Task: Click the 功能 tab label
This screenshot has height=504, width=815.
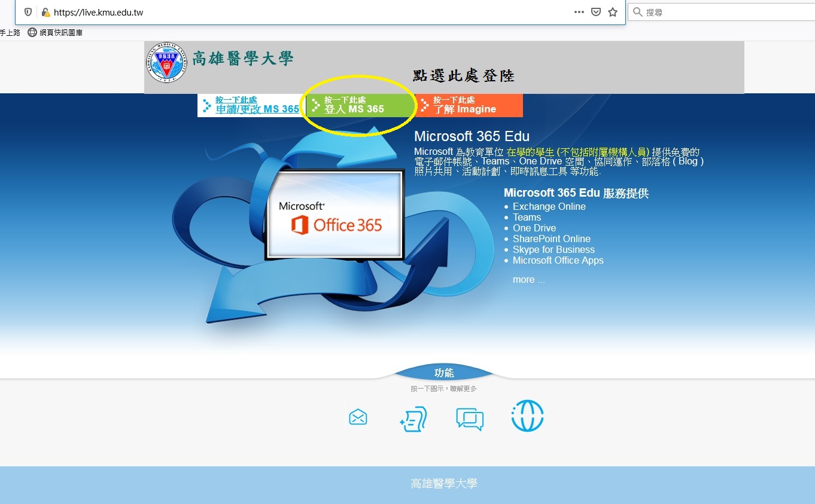Action: 444,373
